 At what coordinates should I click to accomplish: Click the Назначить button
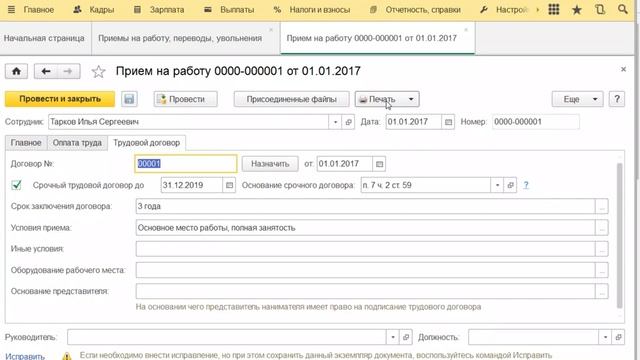click(x=270, y=164)
